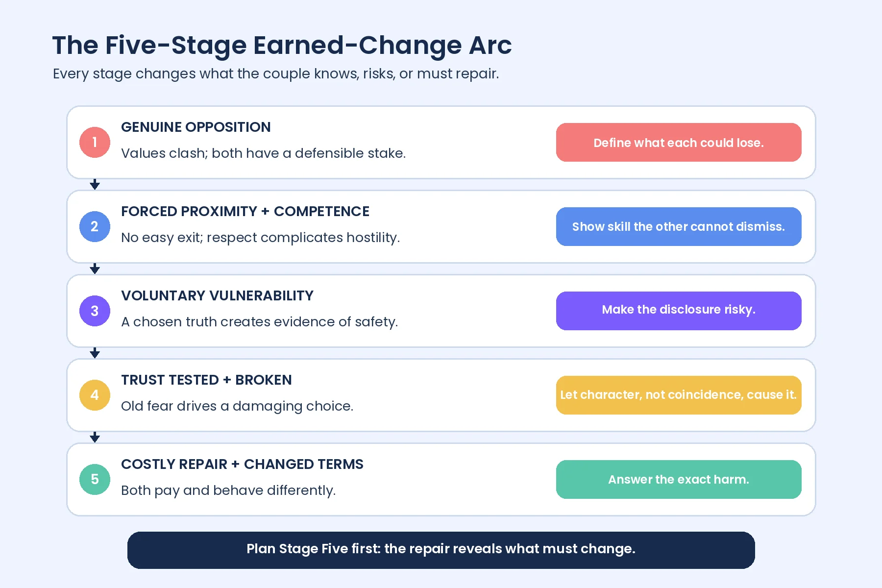The width and height of the screenshot is (882, 588).
Task: Click the red stage 1 number circle
Action: (x=95, y=142)
